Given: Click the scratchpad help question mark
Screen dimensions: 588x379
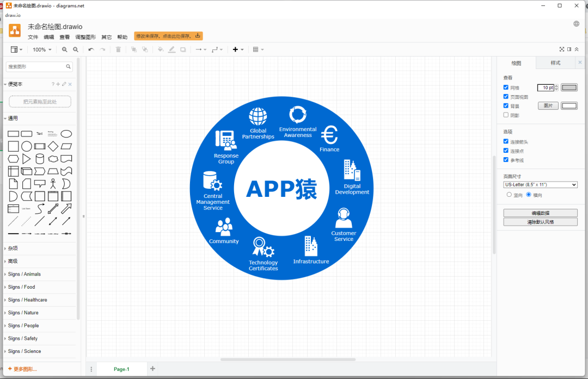Looking at the screenshot, I should coord(53,84).
